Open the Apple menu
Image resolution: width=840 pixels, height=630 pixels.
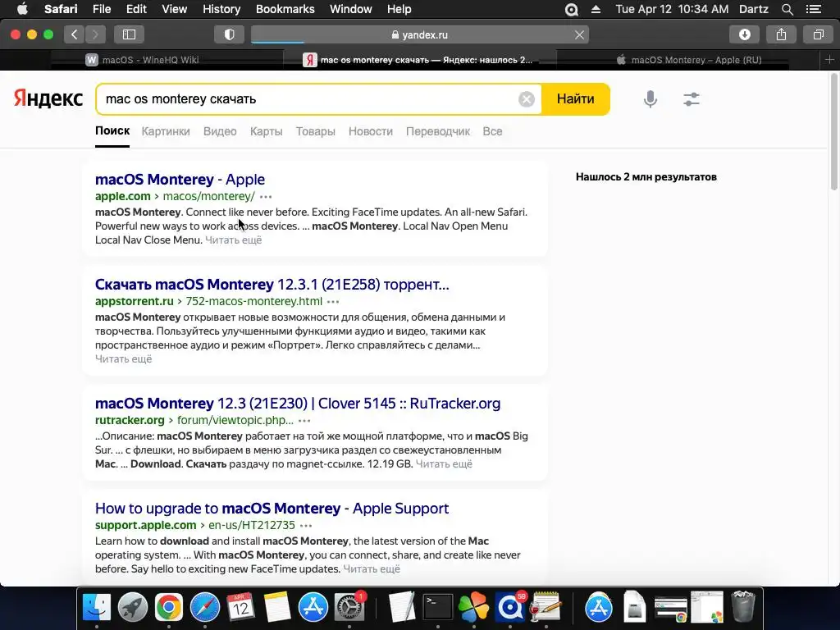(22, 9)
